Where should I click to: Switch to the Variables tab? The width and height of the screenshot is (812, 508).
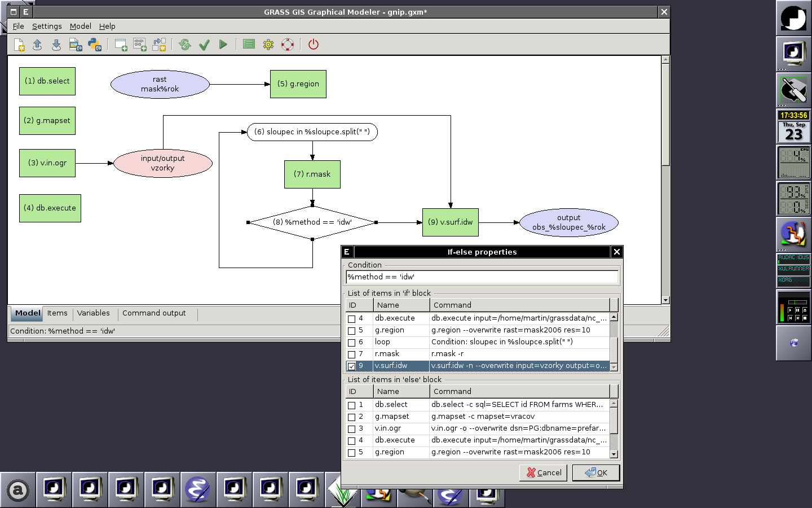coord(94,313)
